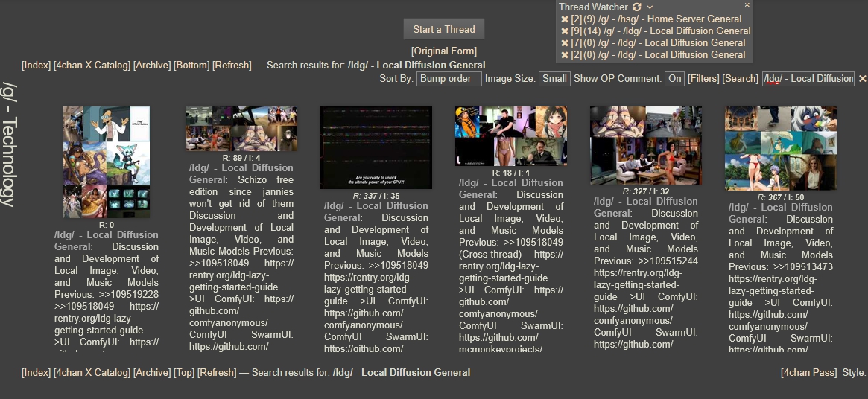This screenshot has height=399, width=868.
Task: Click the thread title under R: 327 / I: 32
Action: click(x=646, y=207)
